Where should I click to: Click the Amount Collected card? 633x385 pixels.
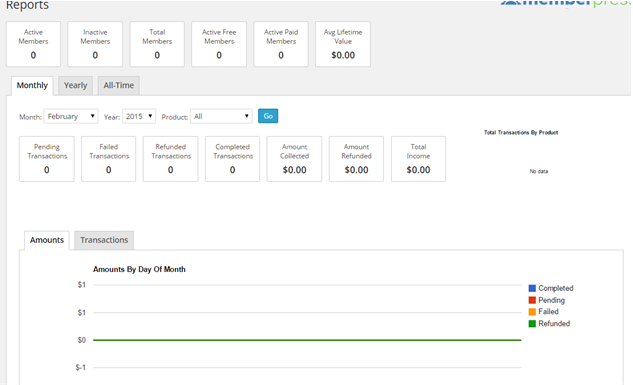point(294,159)
